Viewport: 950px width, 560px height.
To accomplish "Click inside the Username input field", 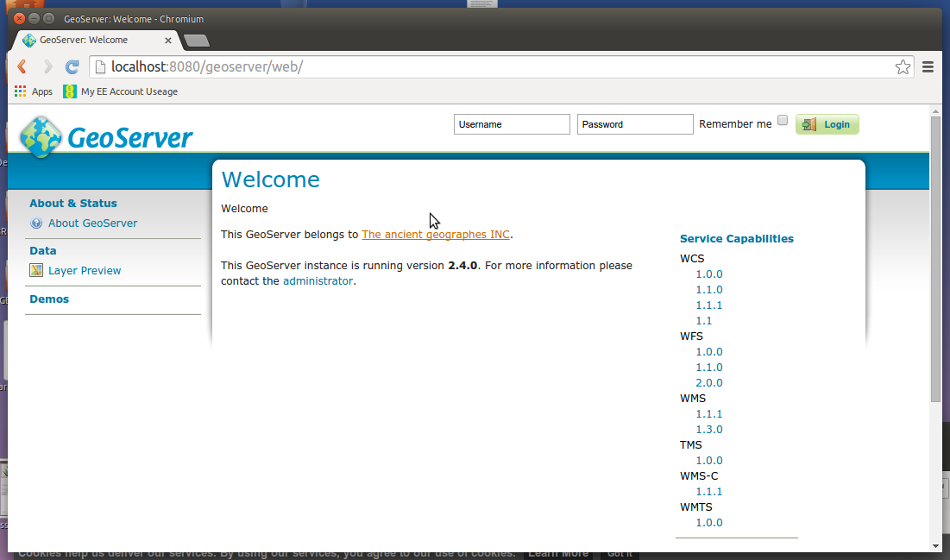I will point(511,124).
